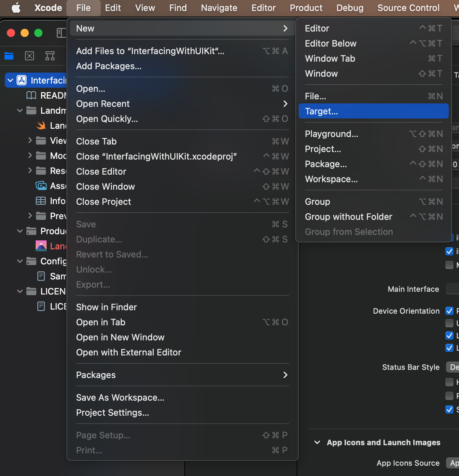
Task: Open the Product menu
Action: pyautogui.click(x=306, y=8)
